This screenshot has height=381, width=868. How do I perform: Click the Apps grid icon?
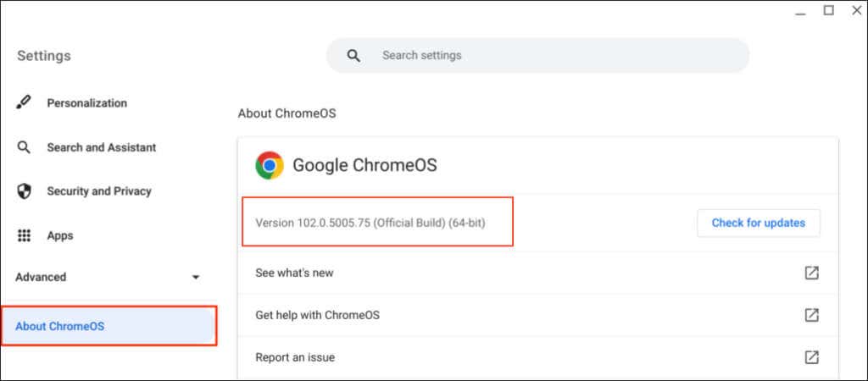click(x=24, y=235)
